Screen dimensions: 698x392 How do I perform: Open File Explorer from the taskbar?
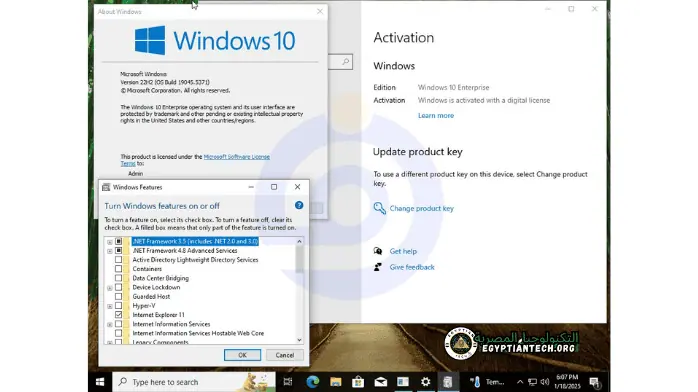(x=335, y=382)
